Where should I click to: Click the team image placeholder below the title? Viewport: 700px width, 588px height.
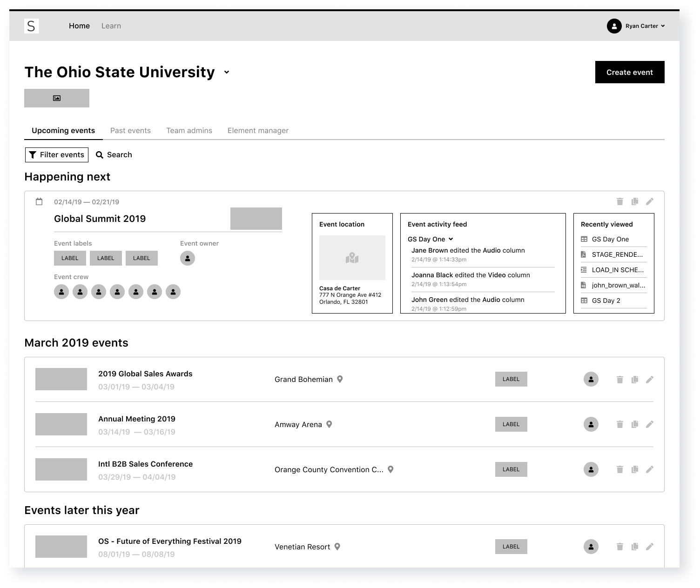pos(57,98)
